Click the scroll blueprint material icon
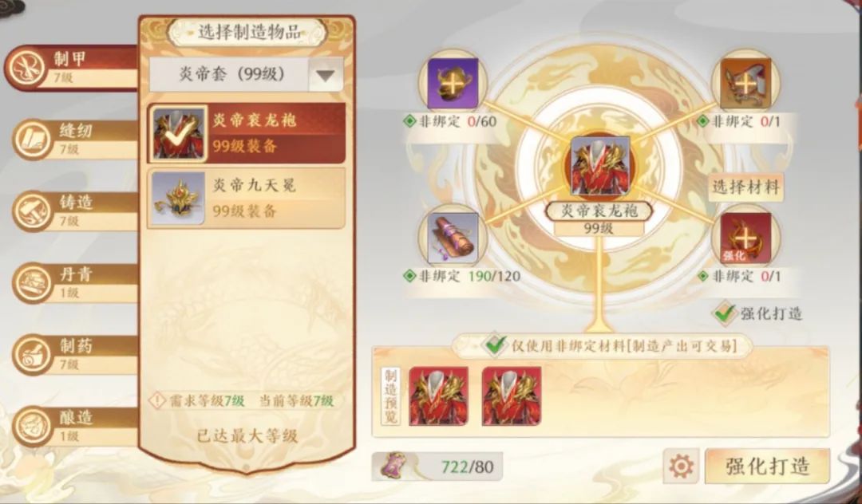 coord(453,238)
